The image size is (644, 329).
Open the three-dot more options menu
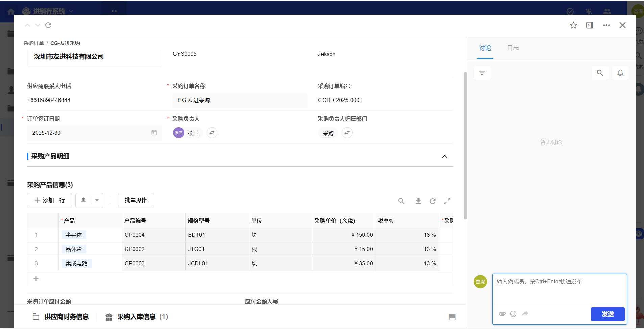point(606,25)
